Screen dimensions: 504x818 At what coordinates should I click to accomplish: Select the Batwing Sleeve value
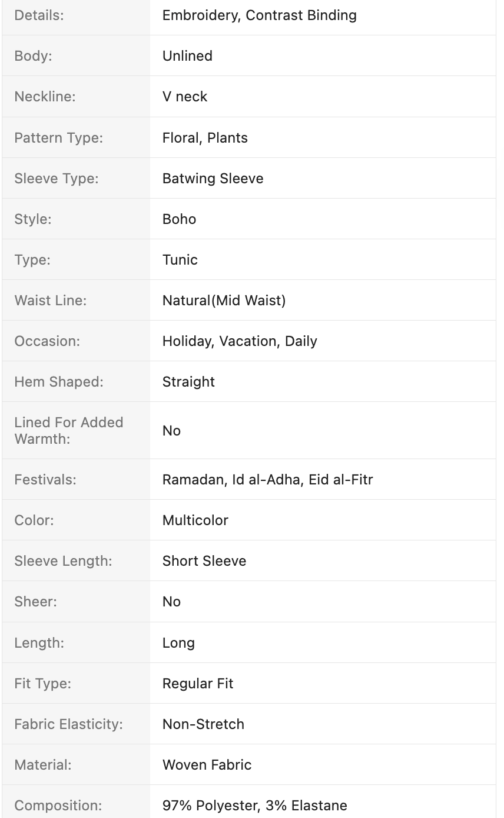pyautogui.click(x=213, y=179)
